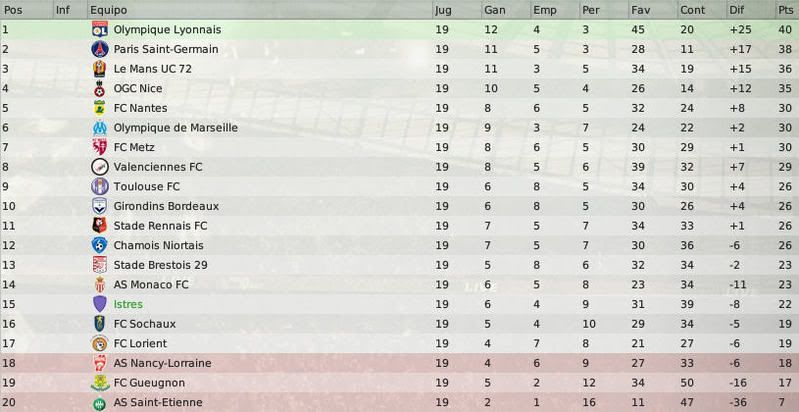Select the AS Nancy-Lorraine table row
This screenshot has height=412, width=799.
point(400,363)
